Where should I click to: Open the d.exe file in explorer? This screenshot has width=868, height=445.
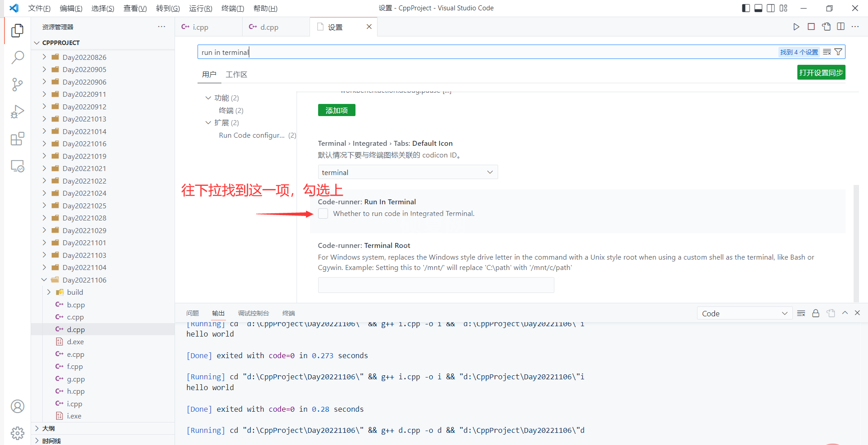pos(103,342)
